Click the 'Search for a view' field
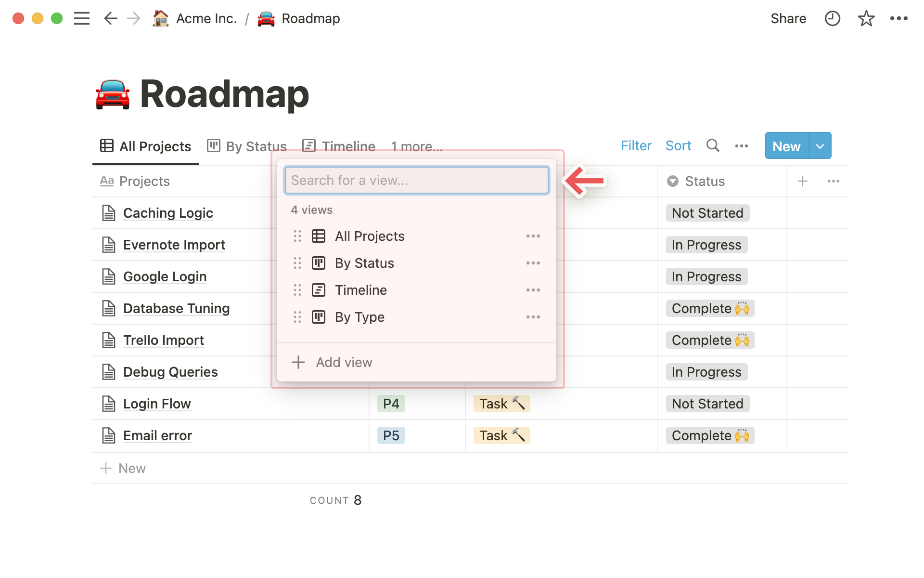924x578 pixels. 416,180
